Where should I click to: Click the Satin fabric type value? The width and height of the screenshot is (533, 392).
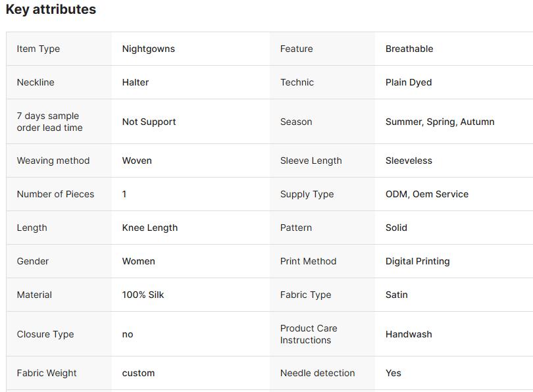click(x=397, y=295)
